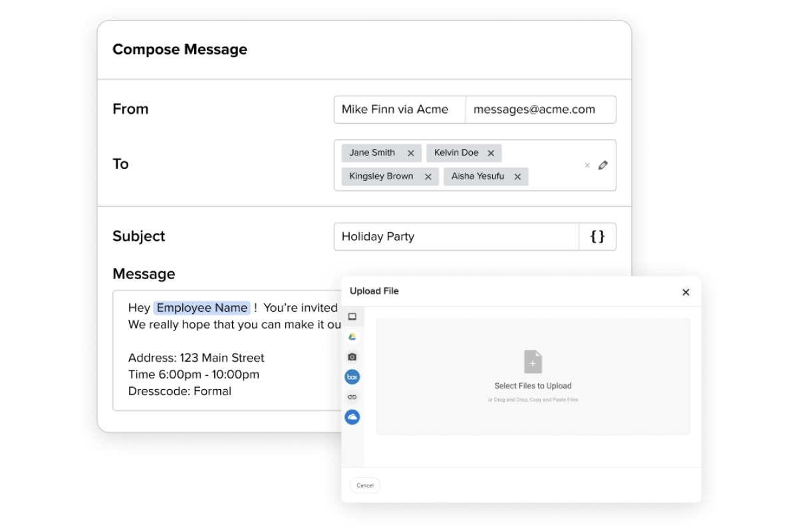
Task: Select OneDrive in the upload sidebar
Action: [x=352, y=416]
